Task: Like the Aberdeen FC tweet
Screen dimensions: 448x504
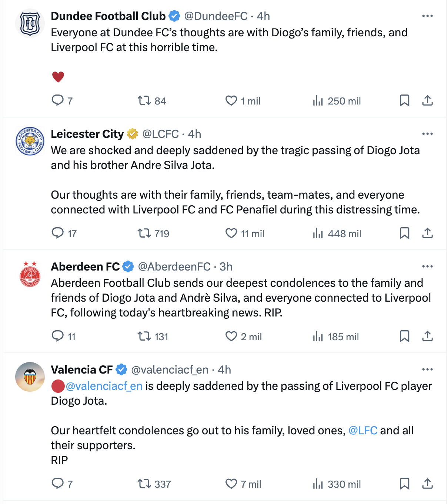Action: coord(231,336)
